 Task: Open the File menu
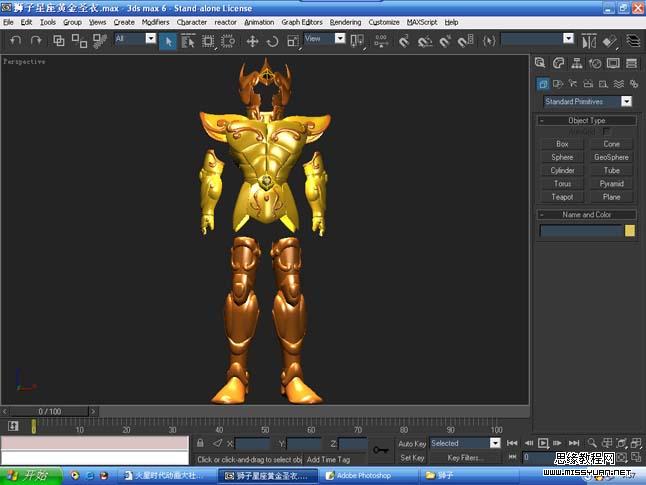[x=8, y=22]
